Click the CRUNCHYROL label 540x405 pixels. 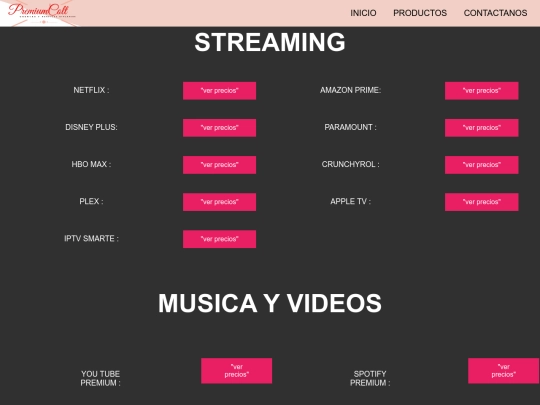pyautogui.click(x=351, y=165)
